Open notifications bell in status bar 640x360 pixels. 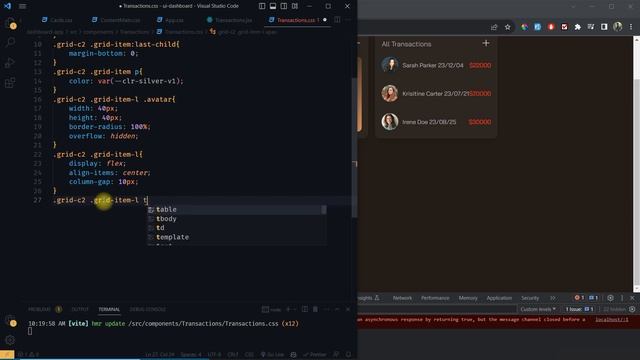pos(348,355)
